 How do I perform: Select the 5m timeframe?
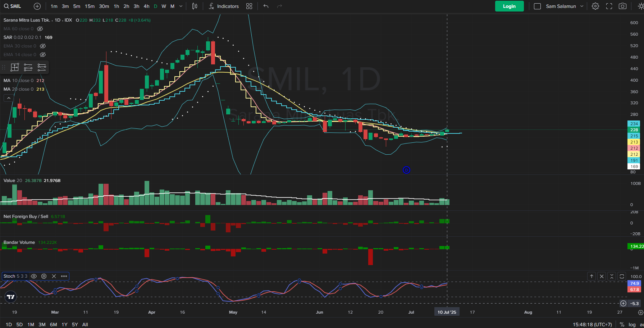(77, 6)
